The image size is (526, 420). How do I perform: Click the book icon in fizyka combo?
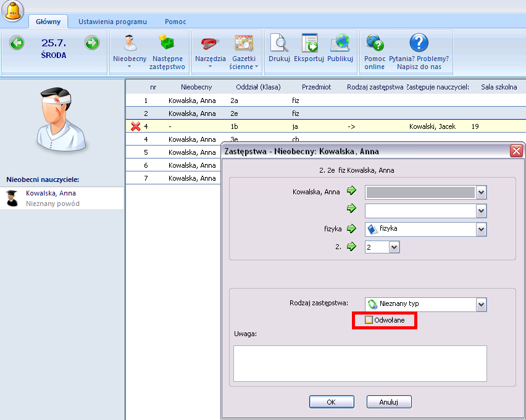tap(372, 229)
